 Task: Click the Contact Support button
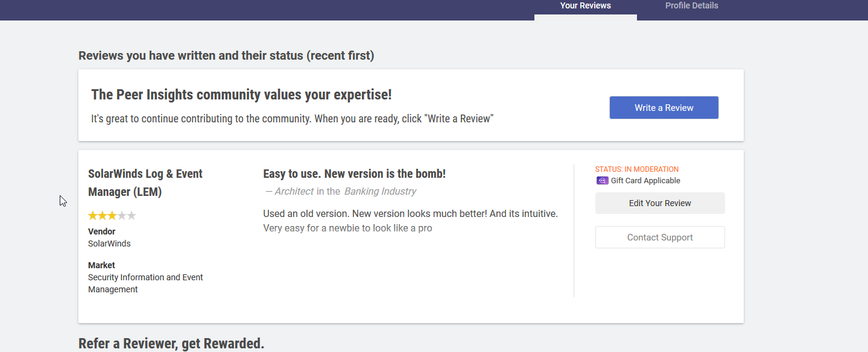click(660, 237)
